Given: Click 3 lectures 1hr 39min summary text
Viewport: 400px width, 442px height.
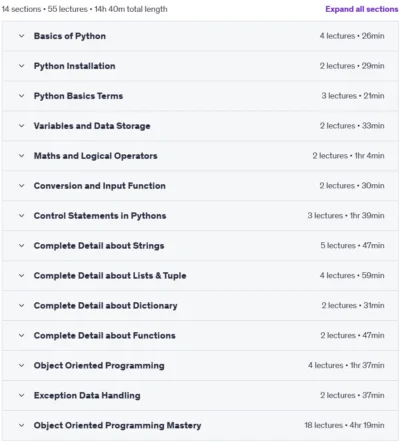Looking at the screenshot, I should 346,216.
